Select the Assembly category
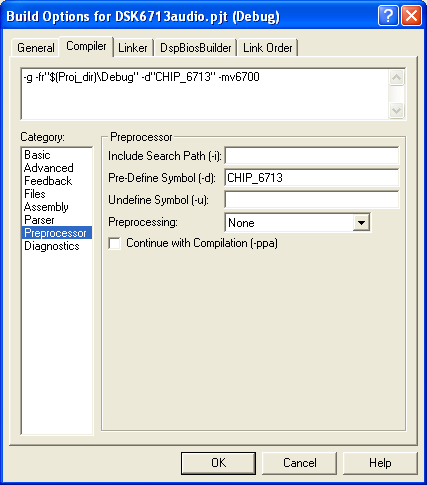Viewport: 427px width, 485px height. pyautogui.click(x=46, y=207)
